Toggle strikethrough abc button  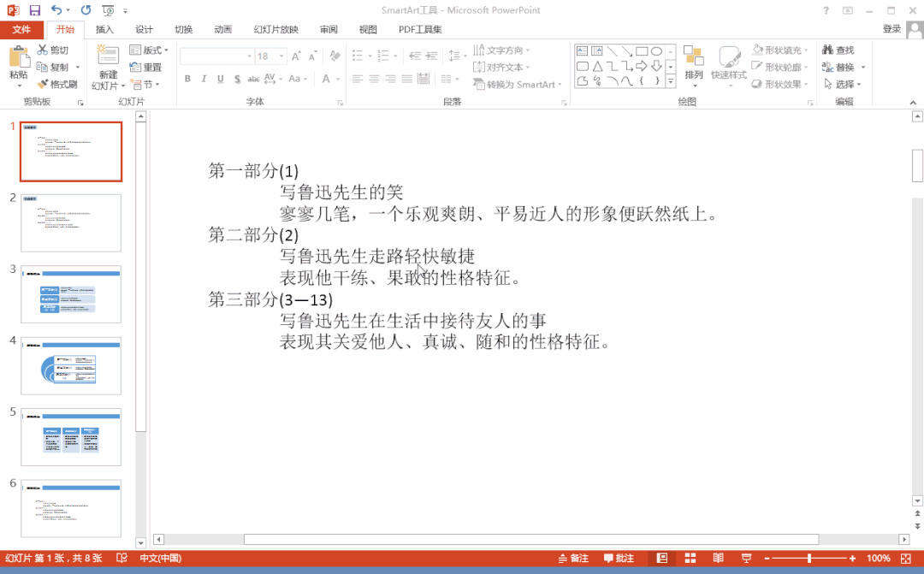tap(253, 79)
